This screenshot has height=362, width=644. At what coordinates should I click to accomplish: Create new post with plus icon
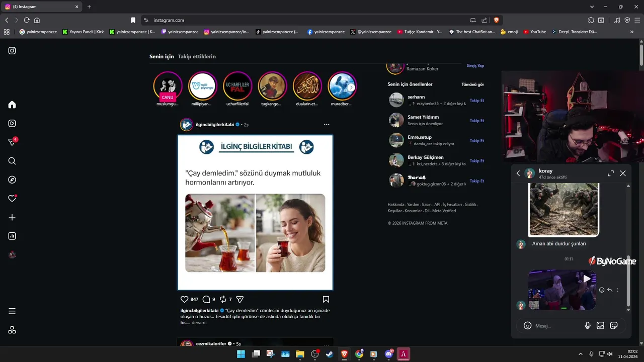[12, 217]
